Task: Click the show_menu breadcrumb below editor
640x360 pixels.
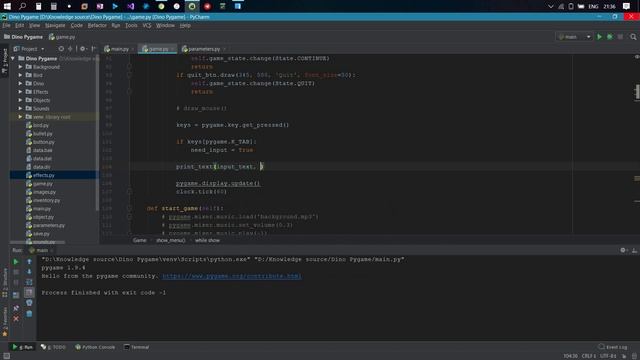Action: [171, 240]
